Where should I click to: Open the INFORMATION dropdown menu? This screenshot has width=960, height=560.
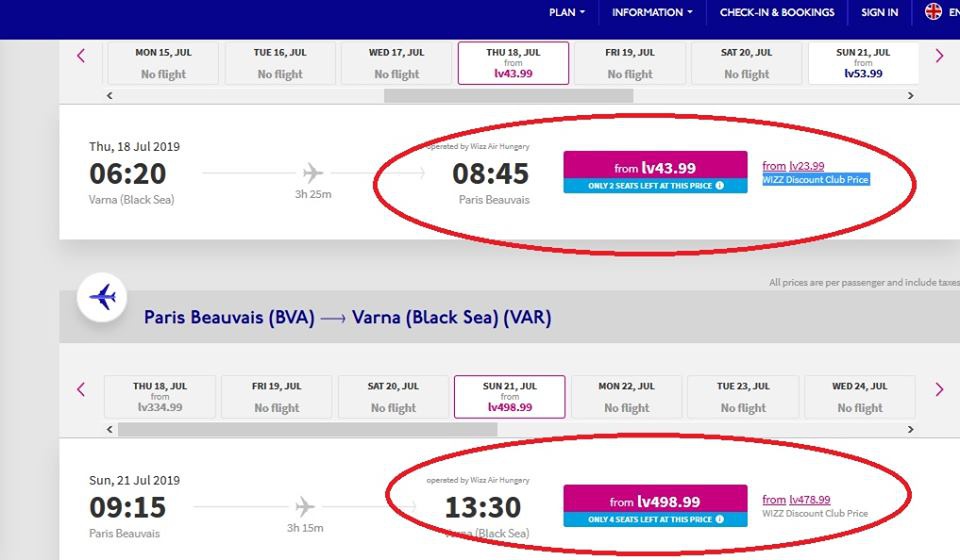click(x=652, y=12)
